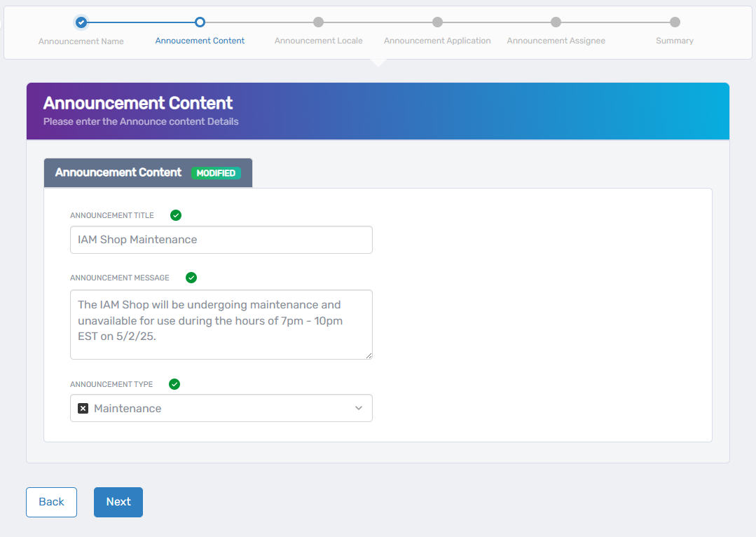Click the Announcement Name step label
Screen dimensions: 756x537
(81, 41)
